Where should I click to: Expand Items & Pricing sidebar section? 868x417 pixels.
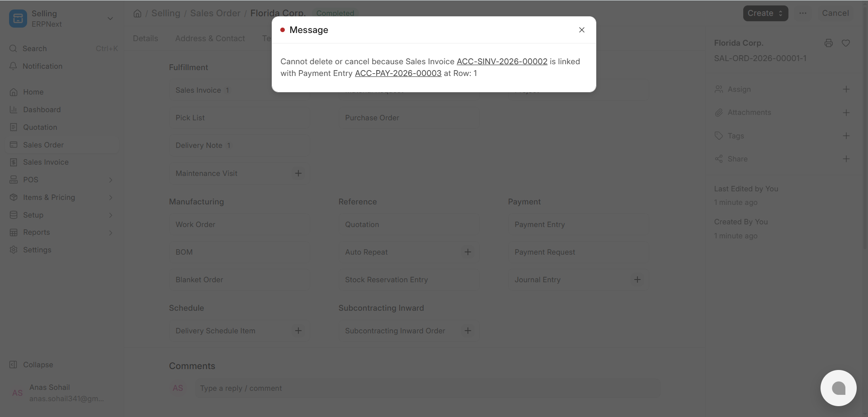(x=62, y=197)
